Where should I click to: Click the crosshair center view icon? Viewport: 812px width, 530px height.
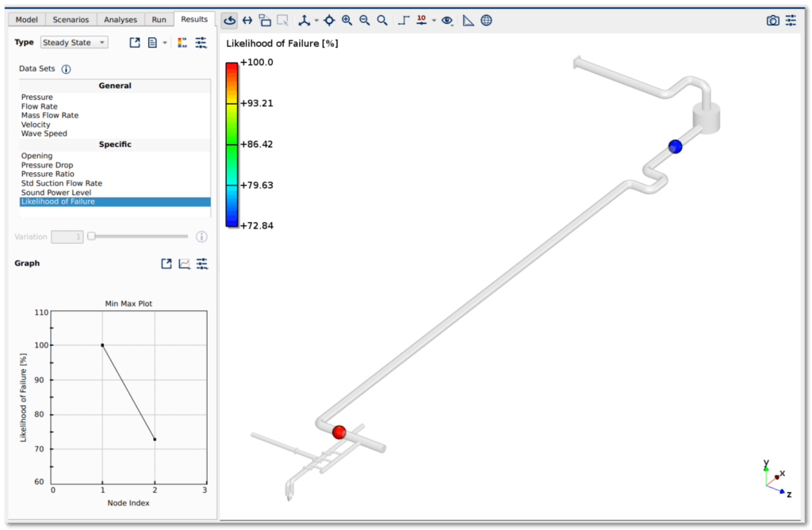click(x=329, y=21)
